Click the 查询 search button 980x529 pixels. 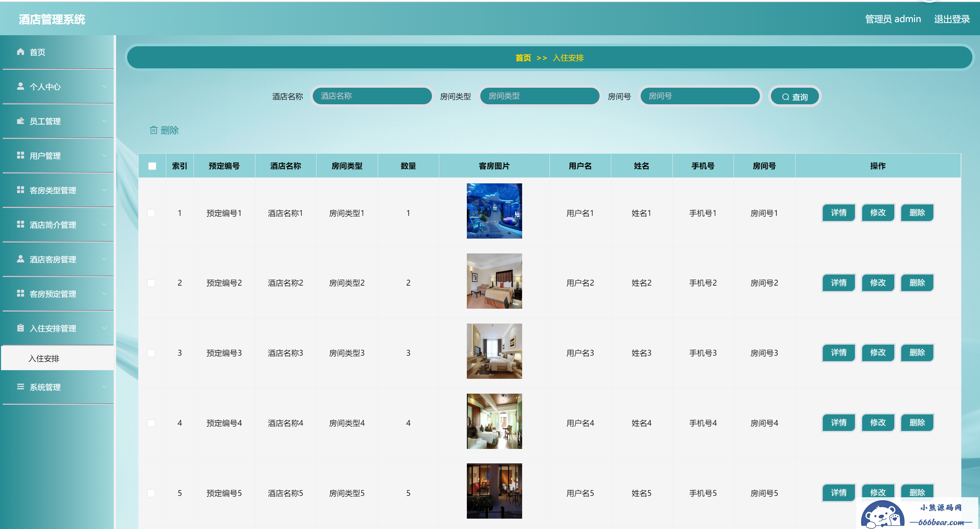[794, 97]
